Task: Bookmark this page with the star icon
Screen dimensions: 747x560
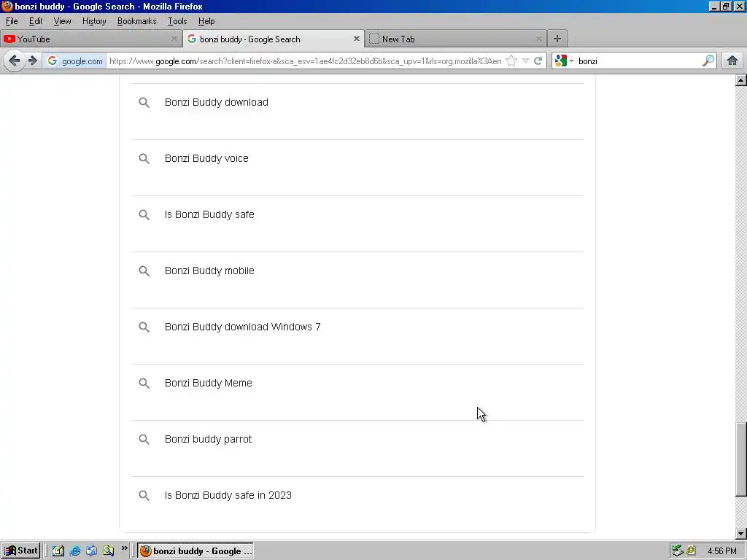Action: pos(511,61)
